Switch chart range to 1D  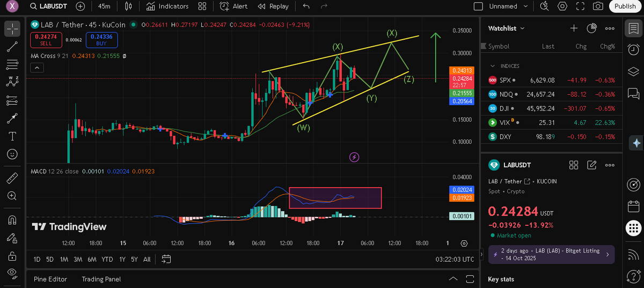point(37,260)
